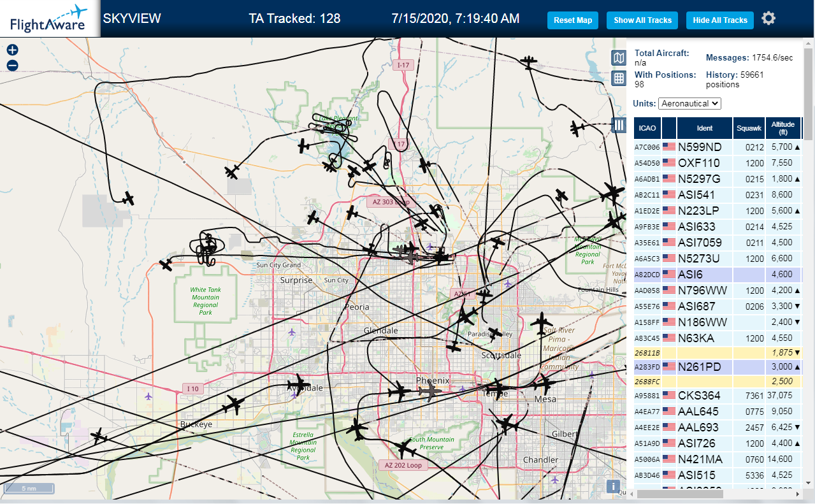The image size is (815, 504).
Task: Click the Hide All Tracks button
Action: (720, 20)
